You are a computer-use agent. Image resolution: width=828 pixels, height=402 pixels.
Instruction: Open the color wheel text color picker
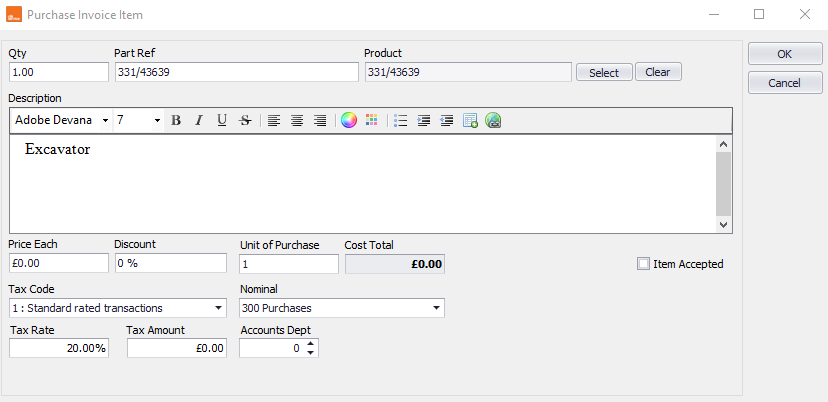pos(349,120)
